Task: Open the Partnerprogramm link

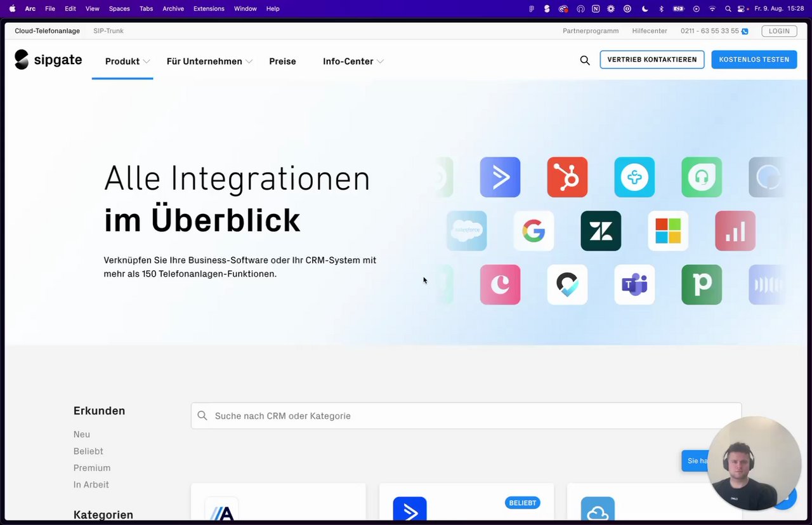Action: (591, 31)
